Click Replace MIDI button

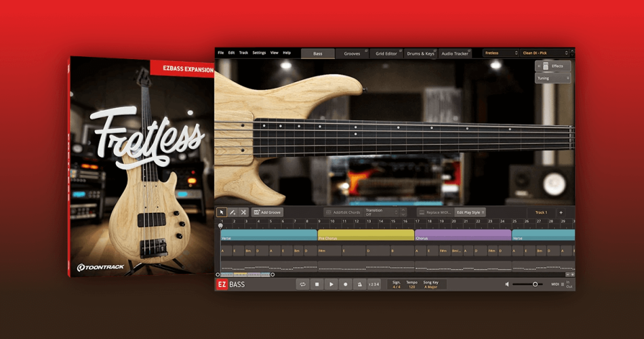(435, 212)
